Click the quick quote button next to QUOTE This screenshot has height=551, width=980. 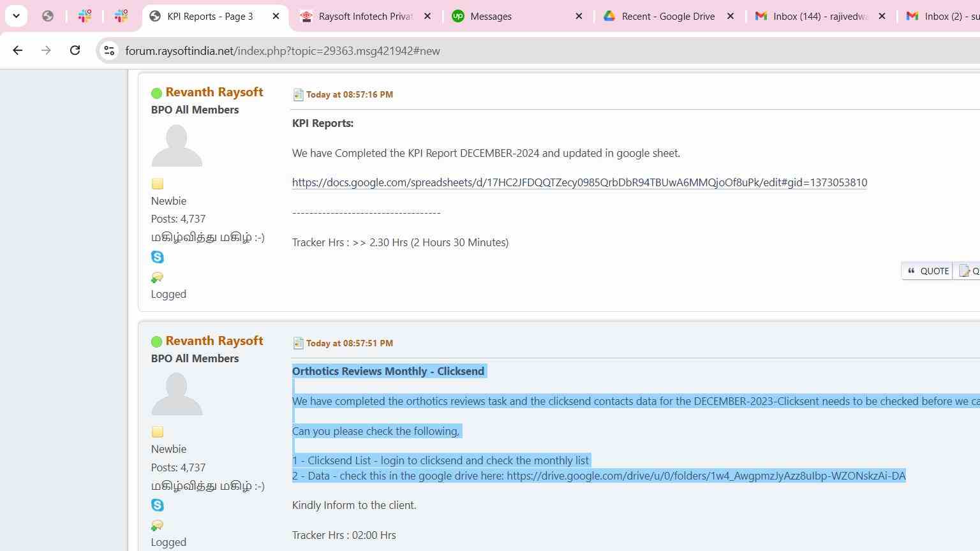pyautogui.click(x=967, y=271)
